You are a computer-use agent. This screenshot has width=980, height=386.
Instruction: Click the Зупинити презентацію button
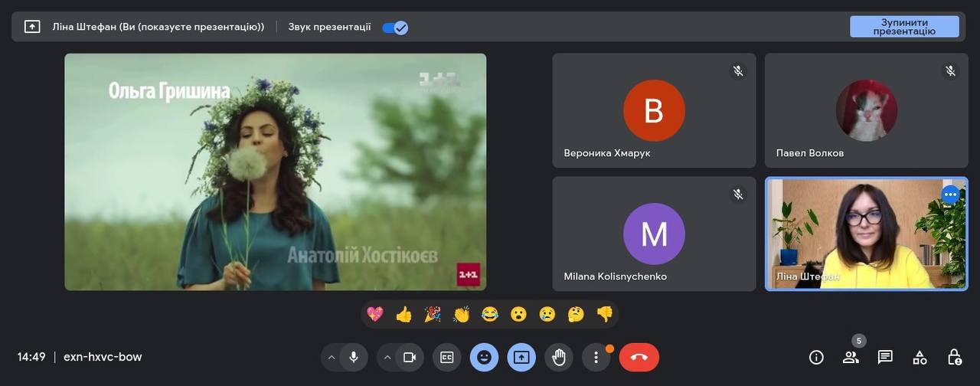pyautogui.click(x=904, y=27)
